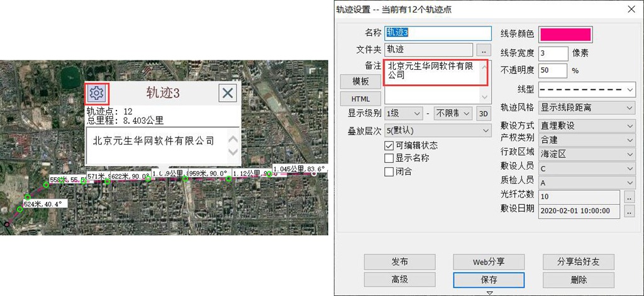Click the Web分享 button
Screen dimensions: 644x296
pos(489,262)
